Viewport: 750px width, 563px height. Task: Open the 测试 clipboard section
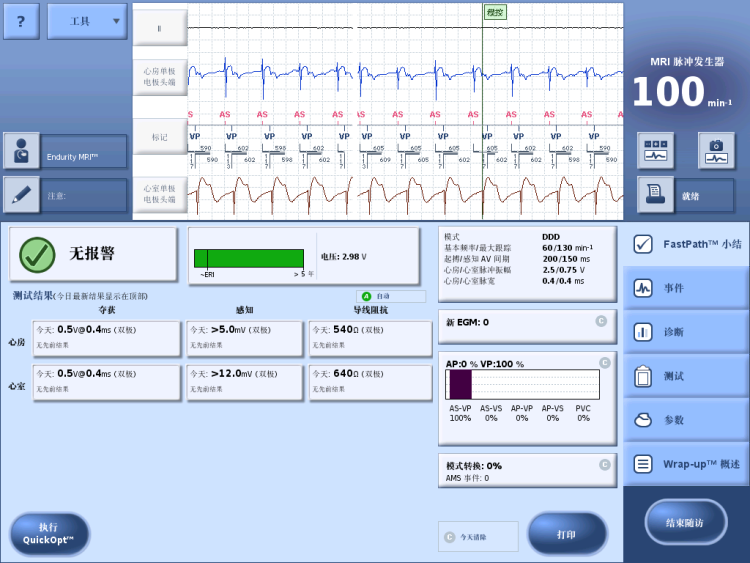686,376
